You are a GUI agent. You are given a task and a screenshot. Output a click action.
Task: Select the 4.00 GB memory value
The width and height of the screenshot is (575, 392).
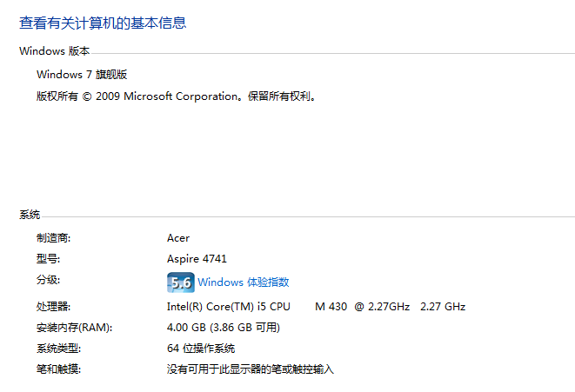pos(224,328)
